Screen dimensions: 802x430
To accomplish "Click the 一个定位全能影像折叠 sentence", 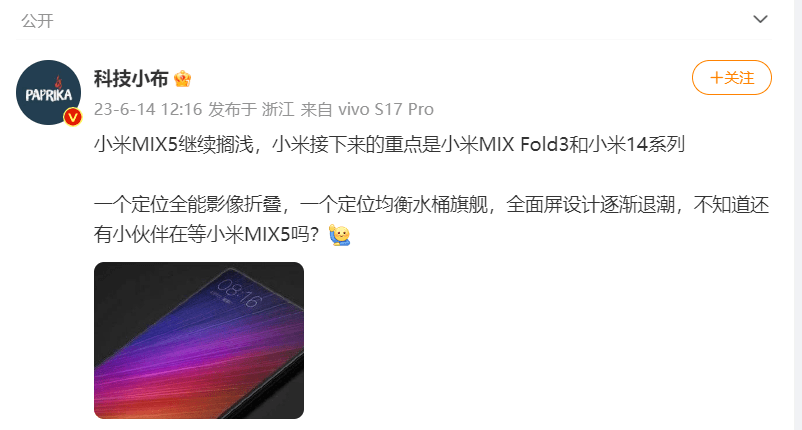I will tap(188, 205).
